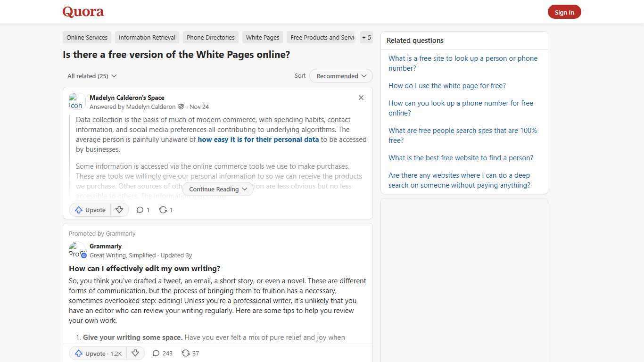Click the Sign In button
This screenshot has width=644, height=362.
564,12
